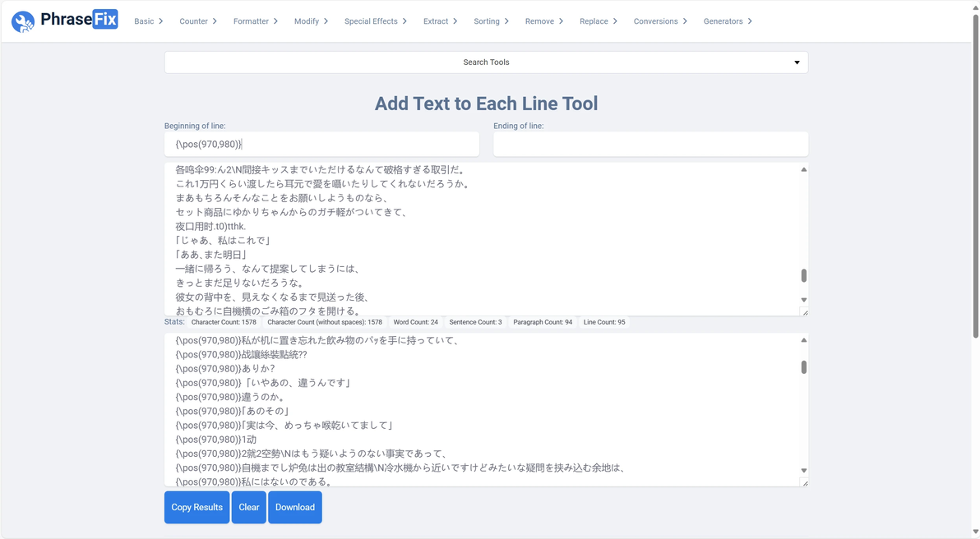Image resolution: width=980 pixels, height=539 pixels.
Task: Click input textarea scroll up arrow
Action: coord(804,170)
